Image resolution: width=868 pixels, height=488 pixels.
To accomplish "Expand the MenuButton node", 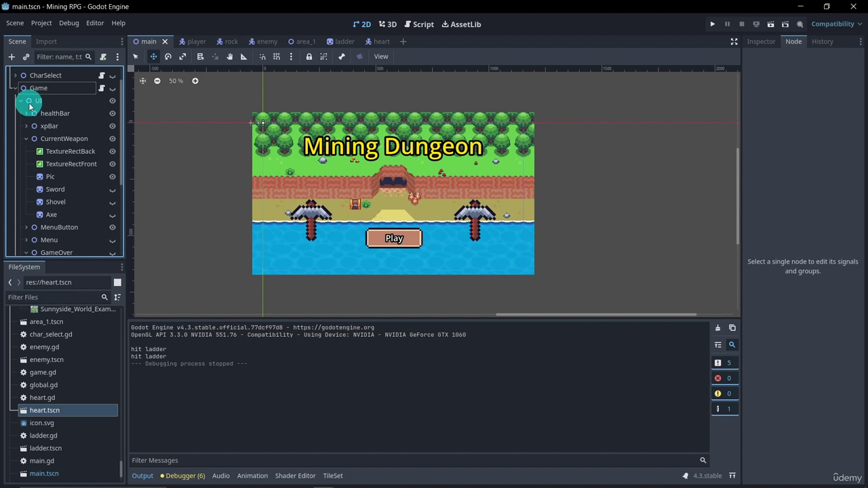I will point(26,227).
